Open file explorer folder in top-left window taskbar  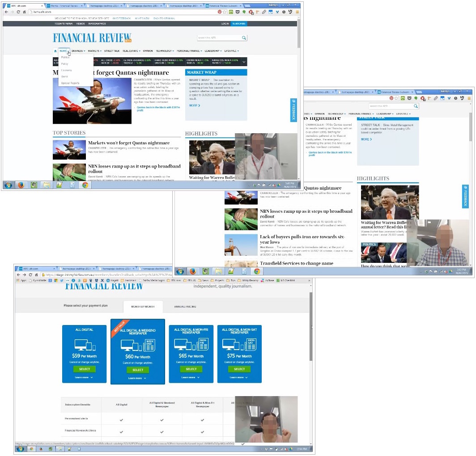(x=47, y=185)
